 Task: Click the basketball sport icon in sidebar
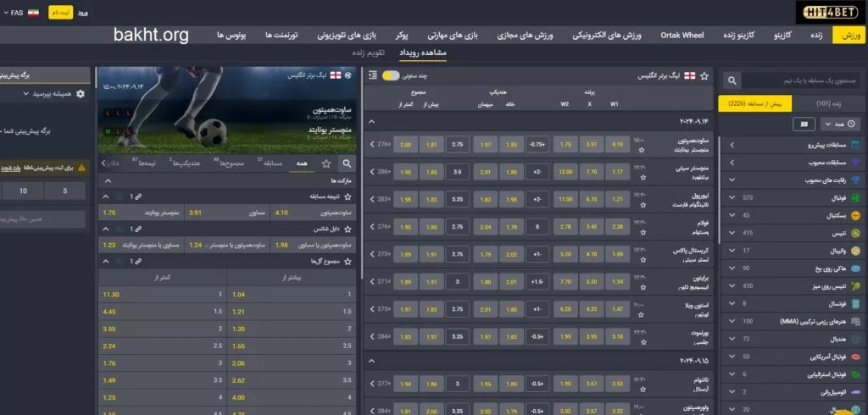coord(856,215)
